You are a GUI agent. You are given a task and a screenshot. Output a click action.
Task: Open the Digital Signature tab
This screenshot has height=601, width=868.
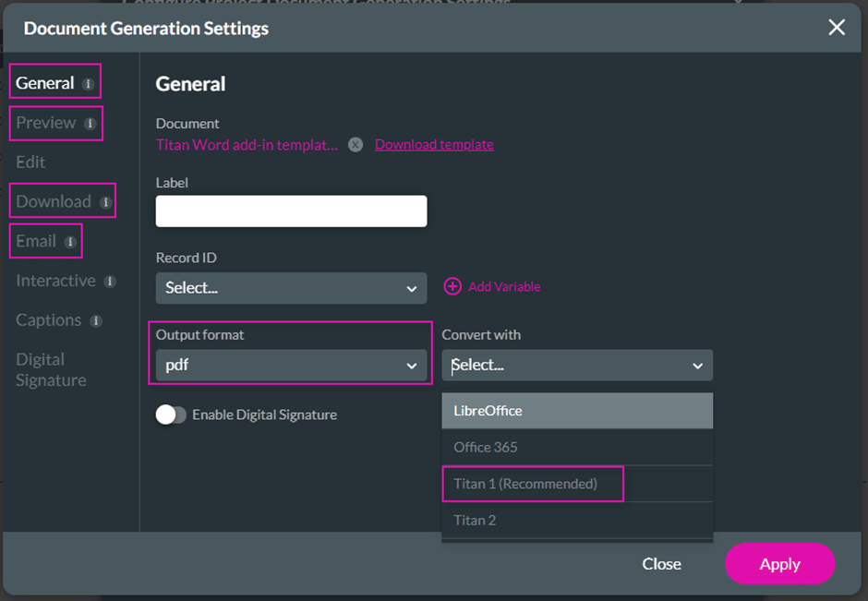51,369
